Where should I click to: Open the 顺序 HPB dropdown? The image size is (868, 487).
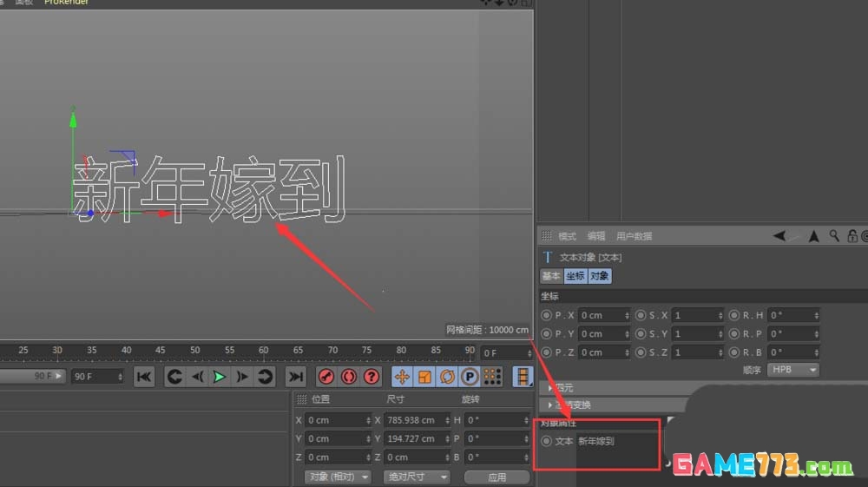792,370
